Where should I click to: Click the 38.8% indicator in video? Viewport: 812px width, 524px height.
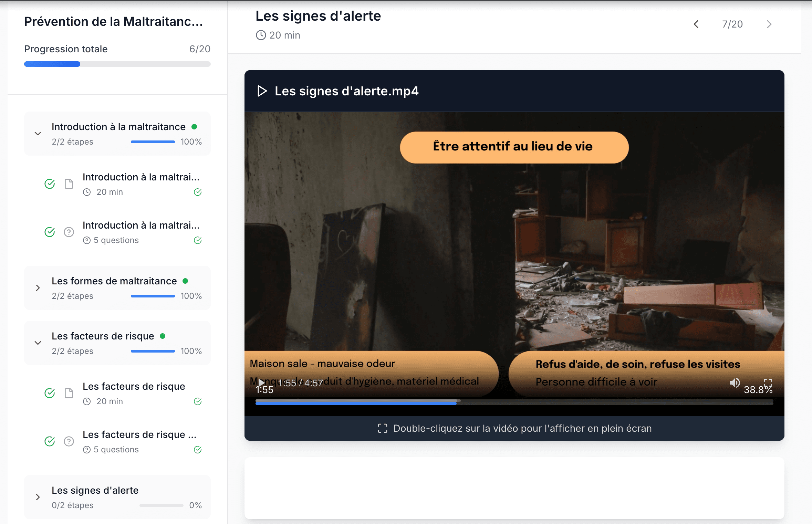coord(758,390)
